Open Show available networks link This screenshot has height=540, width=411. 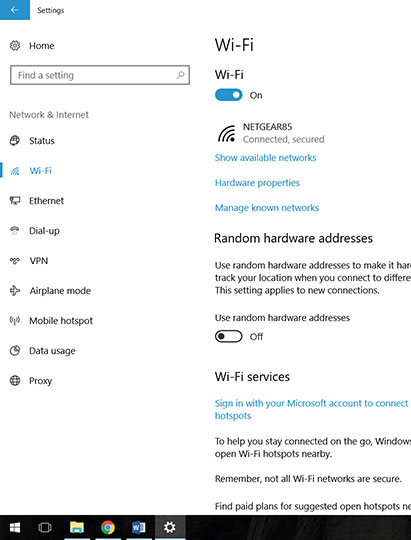click(265, 158)
